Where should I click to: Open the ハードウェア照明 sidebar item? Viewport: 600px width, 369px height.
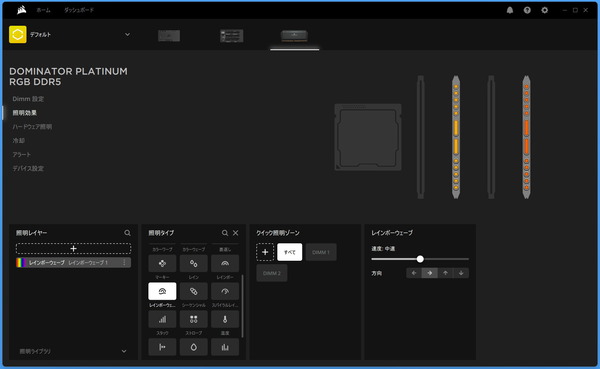point(32,127)
